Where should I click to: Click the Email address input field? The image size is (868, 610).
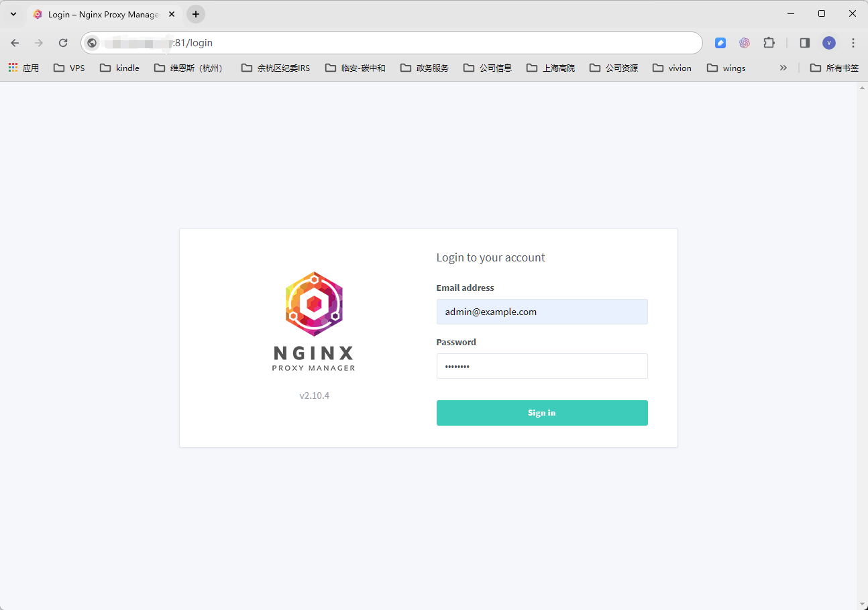coord(541,312)
